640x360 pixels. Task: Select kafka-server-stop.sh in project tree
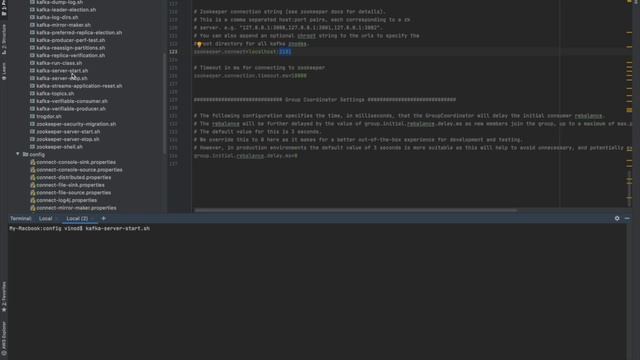pyautogui.click(x=62, y=78)
